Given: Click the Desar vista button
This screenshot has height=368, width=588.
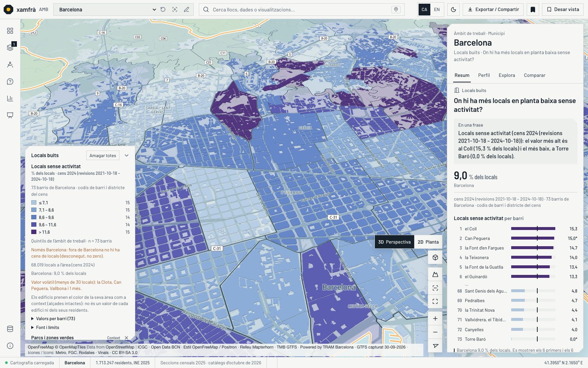Looking at the screenshot, I should [563, 10].
